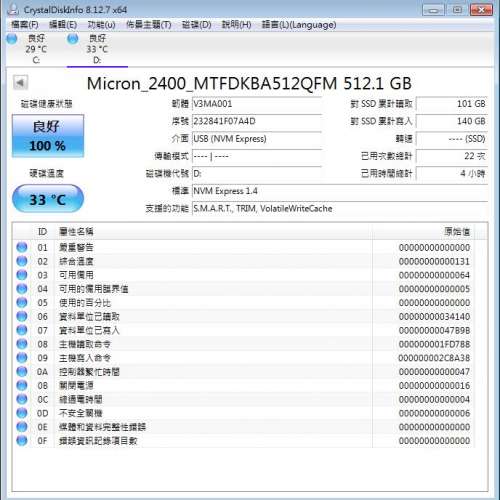Viewport: 500px width, 500px height.
Task: Click the total host writes field 140 GB
Action: [452, 121]
